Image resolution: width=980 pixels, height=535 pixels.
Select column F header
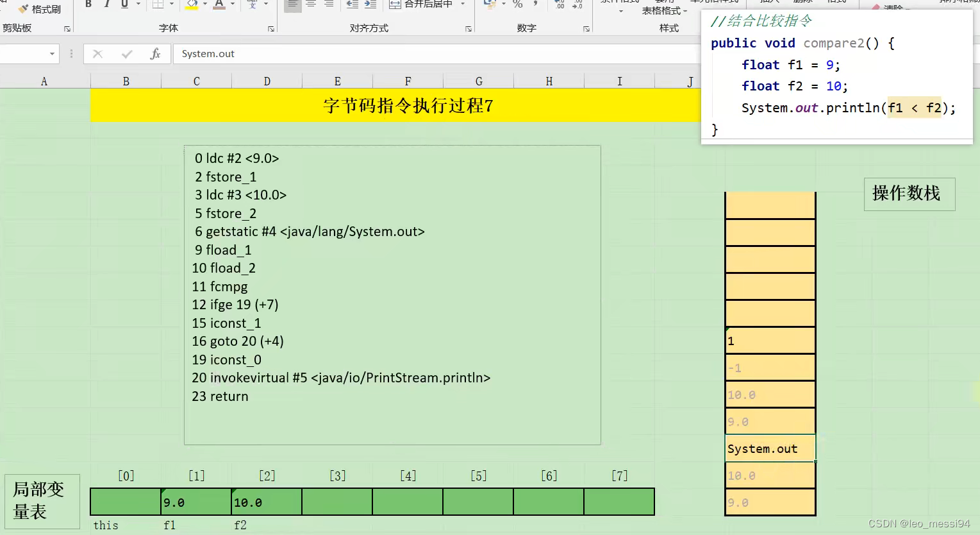(408, 81)
